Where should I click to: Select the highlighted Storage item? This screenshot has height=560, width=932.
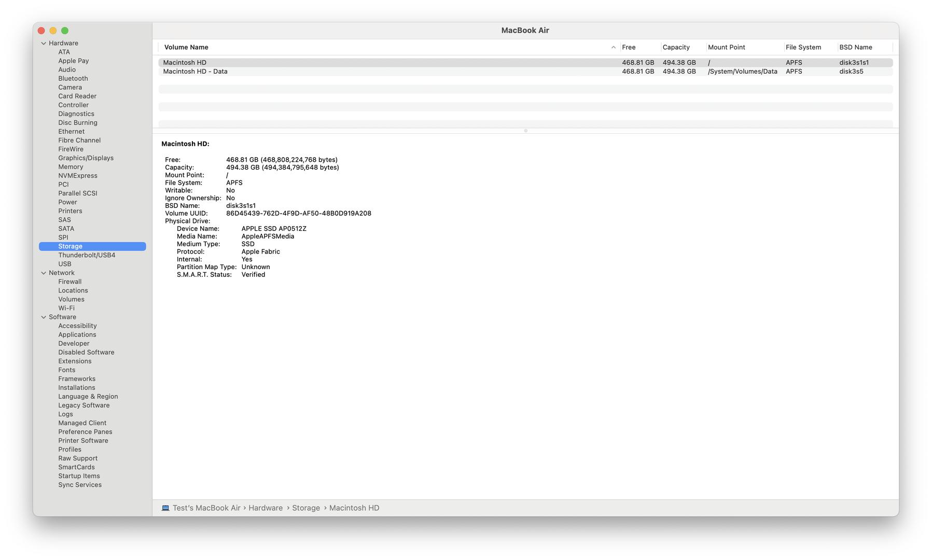[x=92, y=246]
